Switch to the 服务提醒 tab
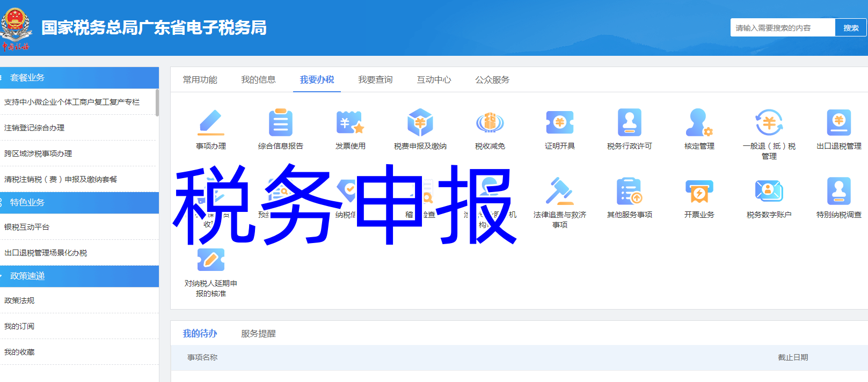The height and width of the screenshot is (382, 868). tap(258, 333)
